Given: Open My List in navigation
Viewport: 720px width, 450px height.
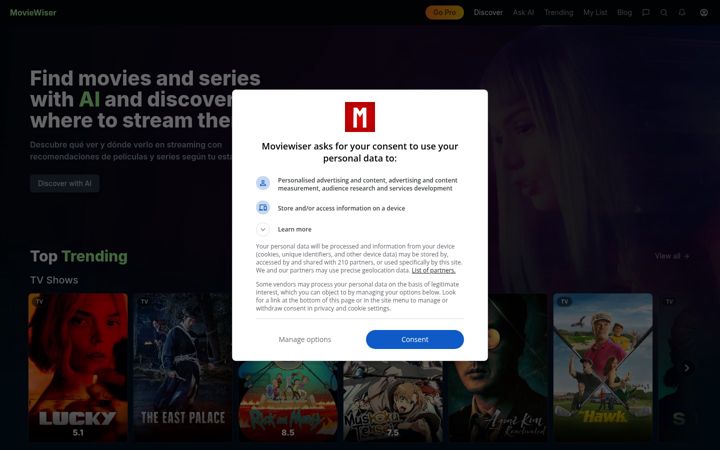Looking at the screenshot, I should [595, 12].
